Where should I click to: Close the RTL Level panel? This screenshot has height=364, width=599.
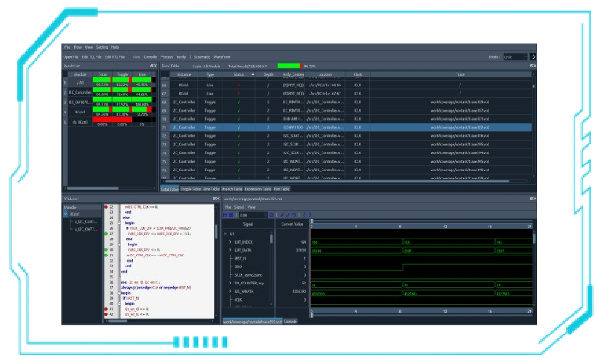[x=217, y=199]
